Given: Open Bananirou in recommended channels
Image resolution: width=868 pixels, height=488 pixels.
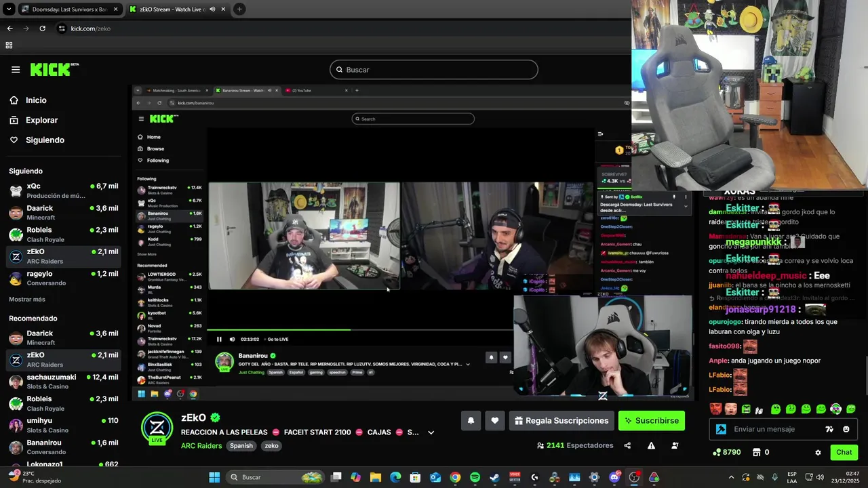Looking at the screenshot, I should coord(64,447).
